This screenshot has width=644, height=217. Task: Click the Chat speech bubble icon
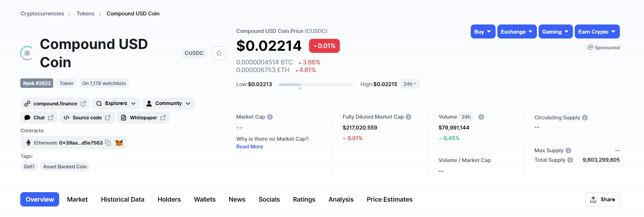(27, 118)
